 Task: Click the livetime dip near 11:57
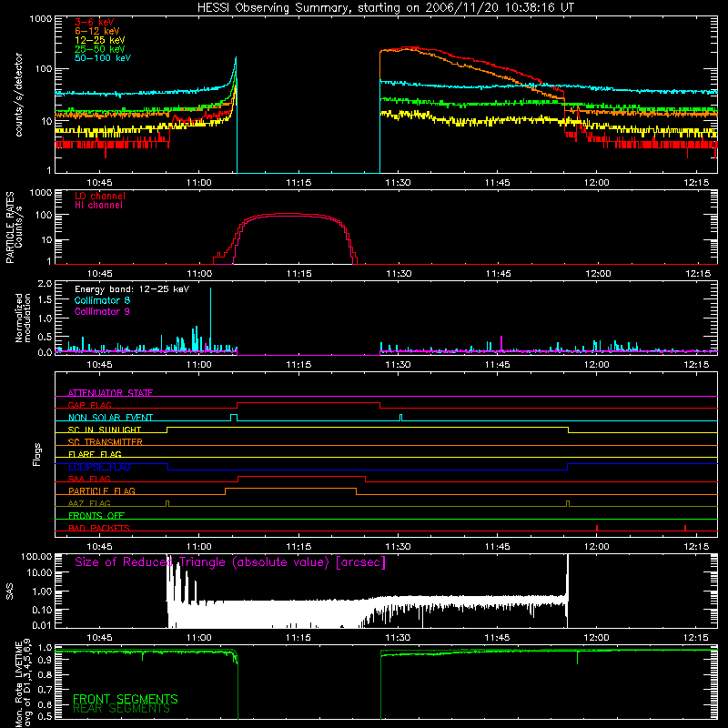(x=578, y=657)
